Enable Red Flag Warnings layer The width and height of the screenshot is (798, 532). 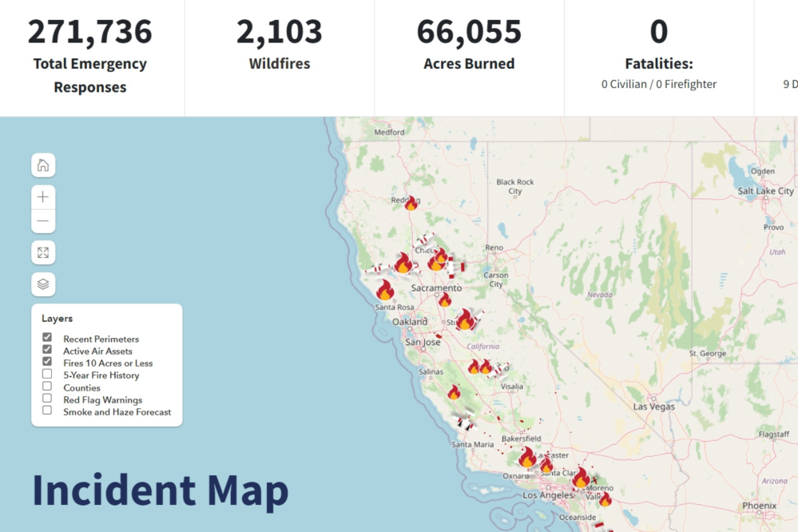click(x=47, y=399)
